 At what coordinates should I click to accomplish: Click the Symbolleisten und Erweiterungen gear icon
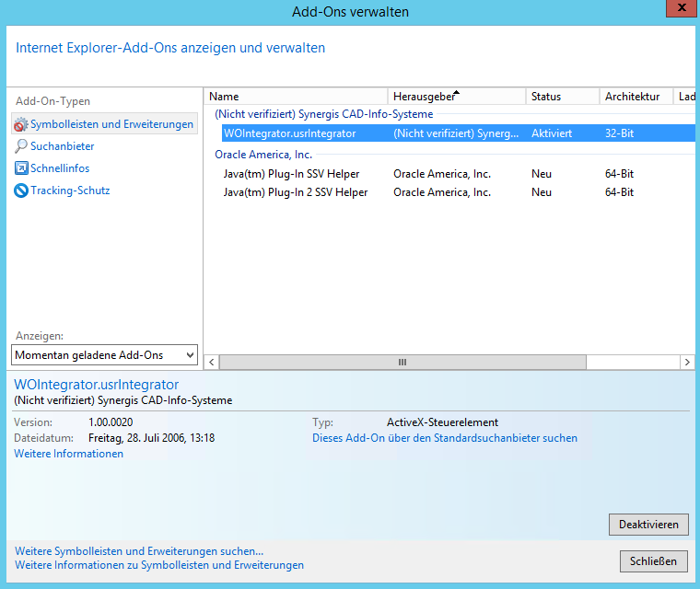coord(20,124)
